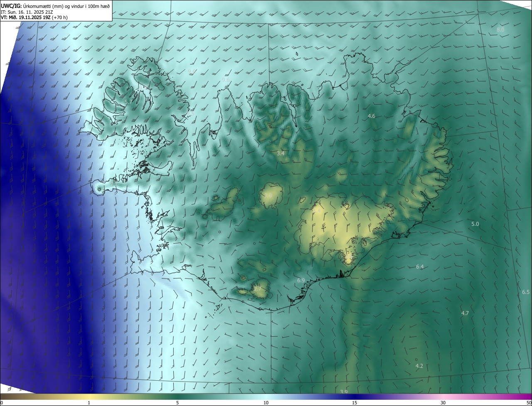The height and width of the screenshot is (406, 532).
Task: Click the 6.5 value at the right edge
Action: coord(526,292)
